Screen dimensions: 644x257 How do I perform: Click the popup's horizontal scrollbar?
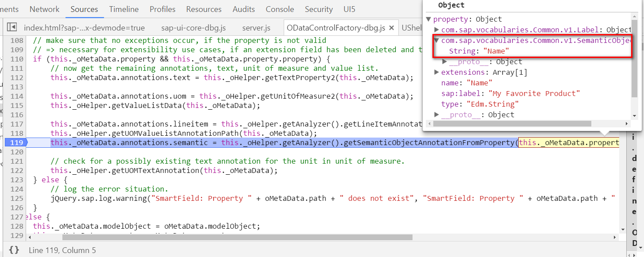(x=512, y=123)
